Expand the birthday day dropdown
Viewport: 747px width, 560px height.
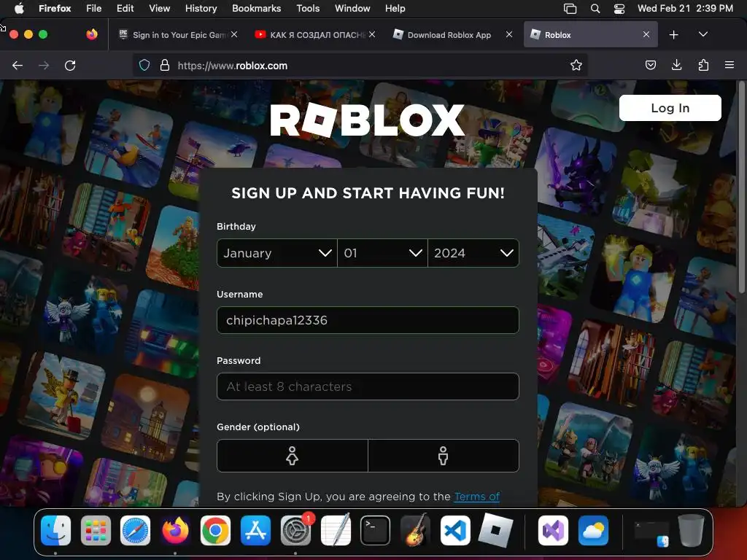point(382,253)
